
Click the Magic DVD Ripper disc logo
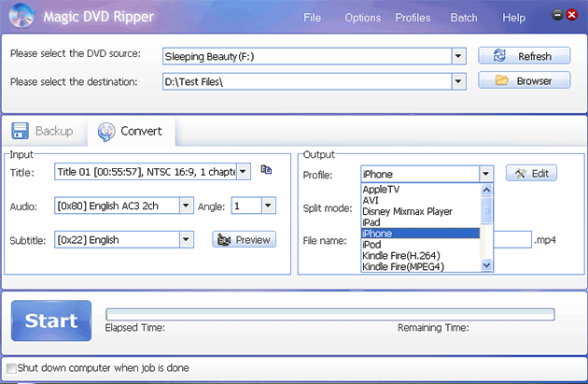click(17, 17)
